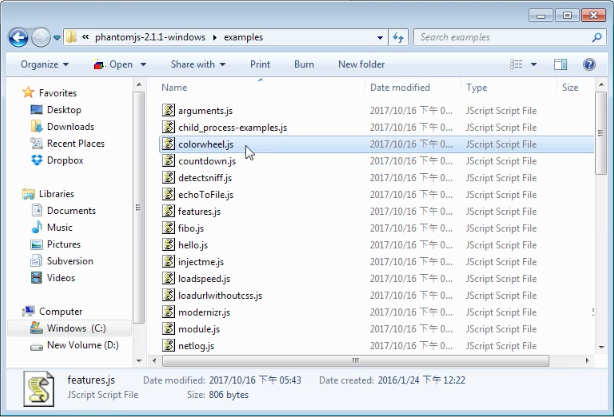Go back using the Back arrow button
The width and height of the screenshot is (614, 417).
tap(18, 38)
